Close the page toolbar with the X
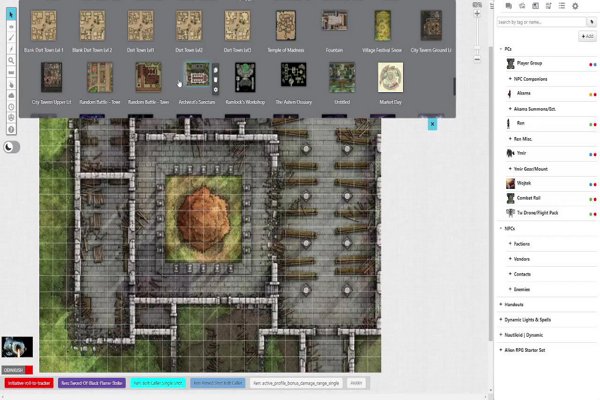The width and height of the screenshot is (600, 400). pos(432,124)
